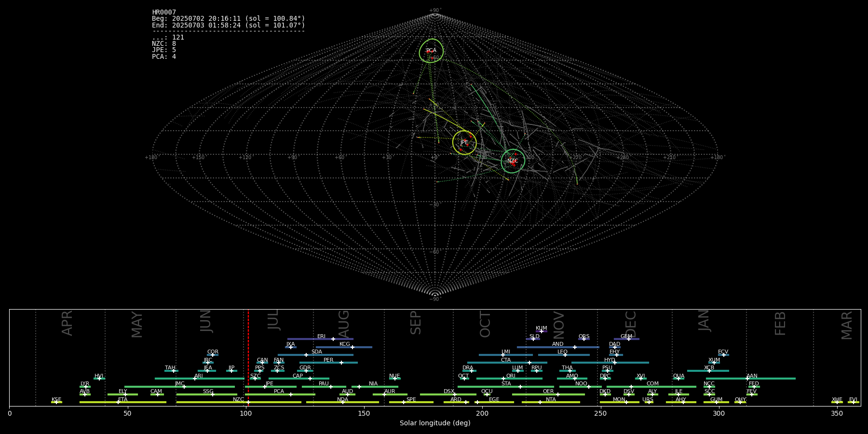Click the 'JPE: 5' legend entry
This screenshot has height=434, width=868.
point(164,50)
